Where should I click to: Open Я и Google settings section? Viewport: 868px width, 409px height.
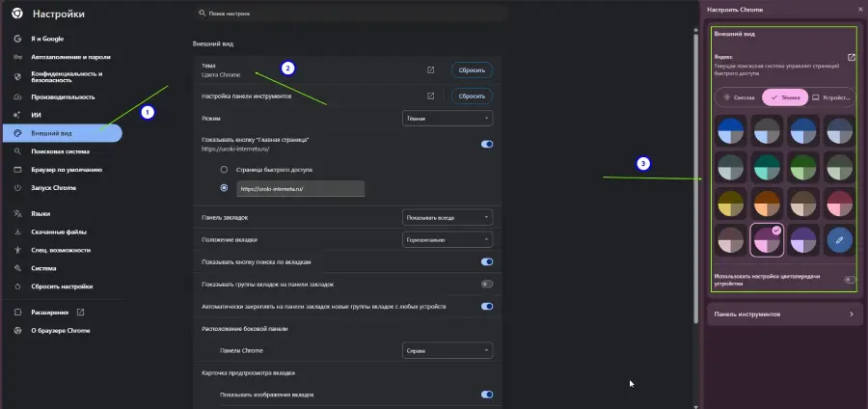click(62, 39)
